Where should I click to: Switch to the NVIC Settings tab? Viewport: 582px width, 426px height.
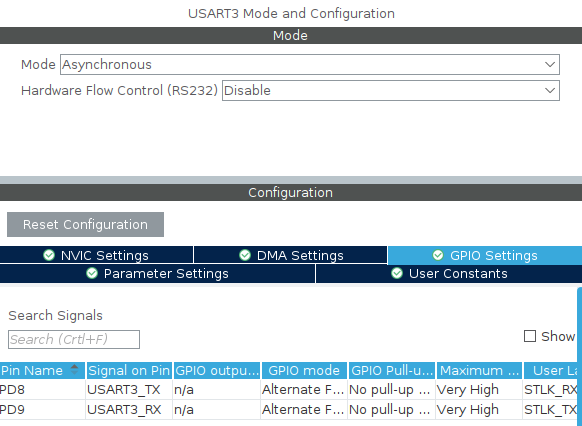[97, 255]
